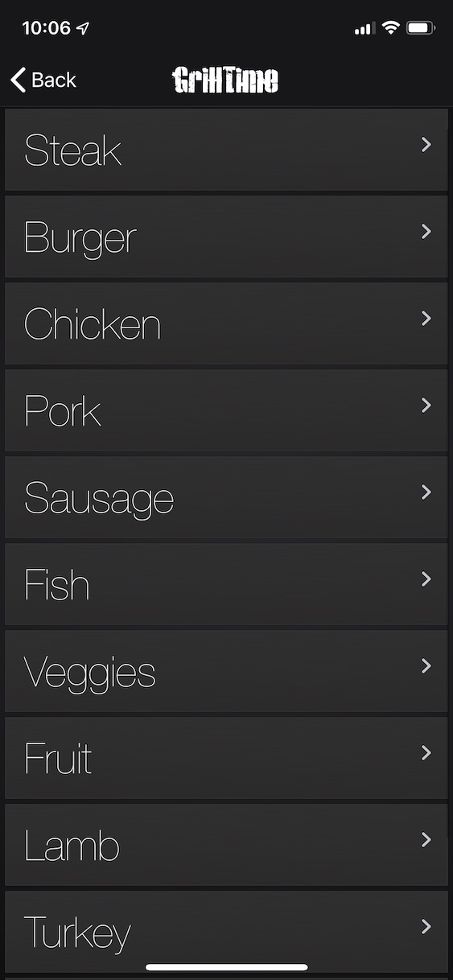453x980 pixels.
Task: Choose the Fruit list item
Action: [x=226, y=758]
